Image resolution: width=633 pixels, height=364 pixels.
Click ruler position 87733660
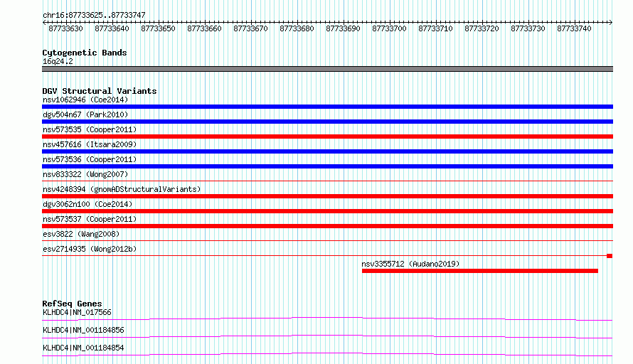coord(204,28)
